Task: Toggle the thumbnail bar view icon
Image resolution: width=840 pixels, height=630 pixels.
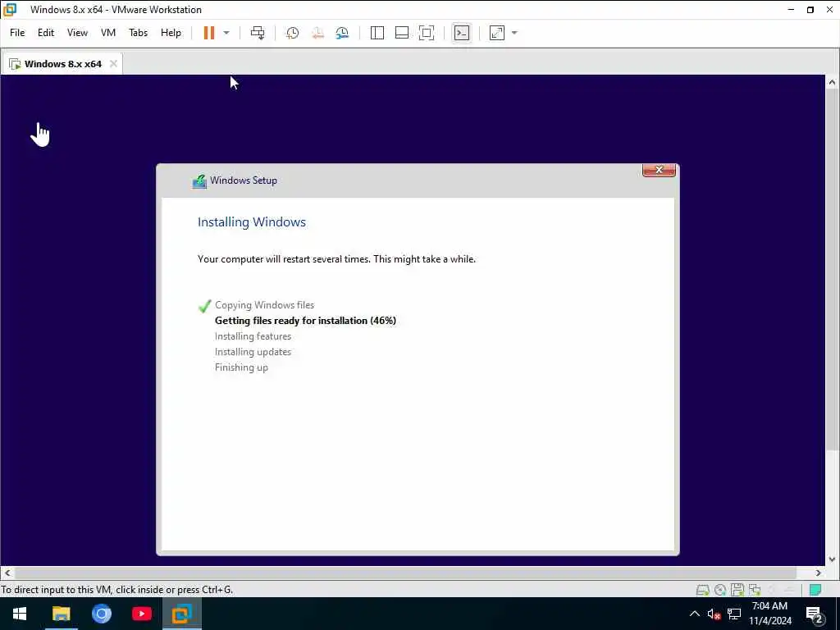Action: point(402,33)
